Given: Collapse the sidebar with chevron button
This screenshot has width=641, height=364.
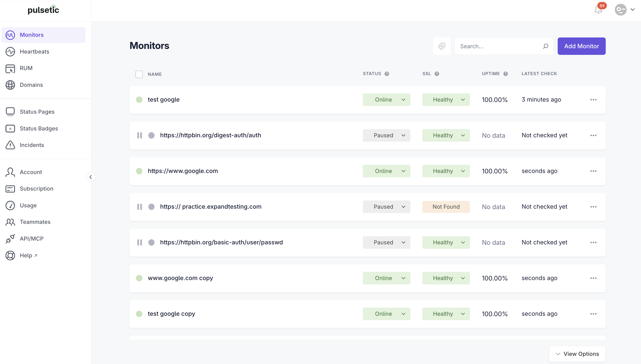Looking at the screenshot, I should (x=91, y=177).
